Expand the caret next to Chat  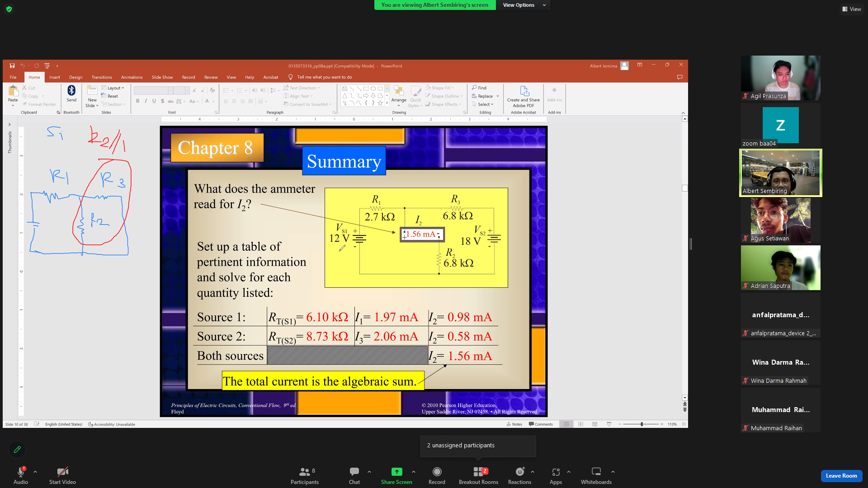pyautogui.click(x=369, y=472)
